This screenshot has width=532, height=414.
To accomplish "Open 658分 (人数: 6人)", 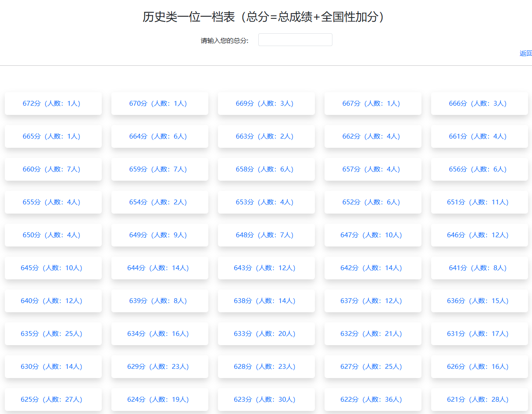I will [266, 169].
